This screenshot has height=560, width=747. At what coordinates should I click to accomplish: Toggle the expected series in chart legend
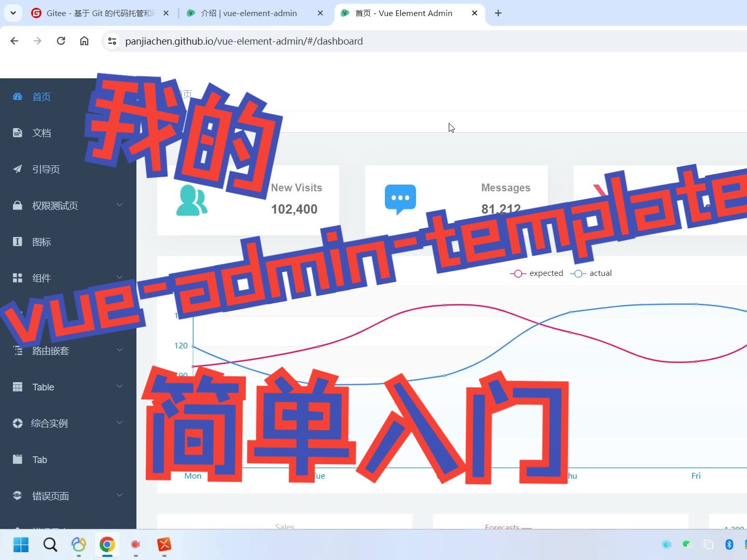pos(537,273)
